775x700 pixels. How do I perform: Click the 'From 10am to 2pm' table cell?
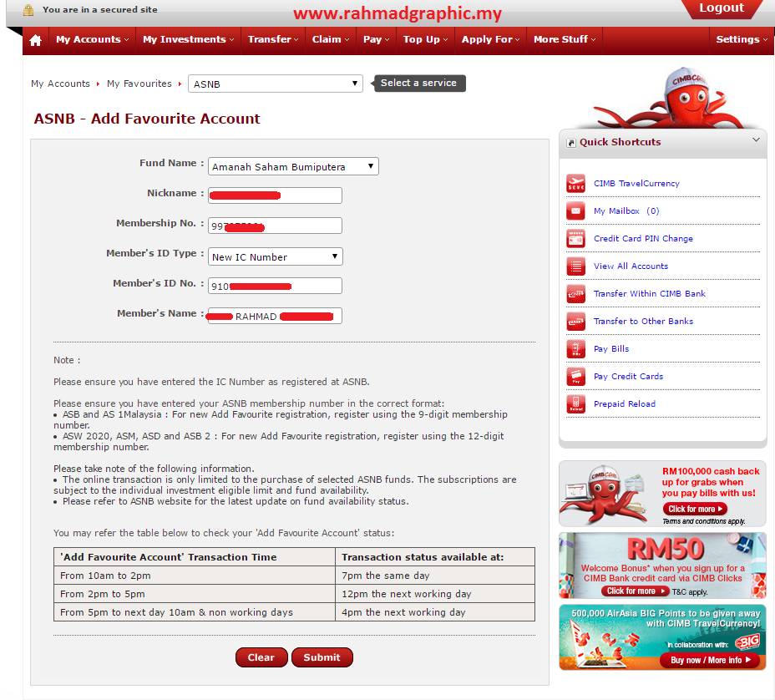click(195, 576)
